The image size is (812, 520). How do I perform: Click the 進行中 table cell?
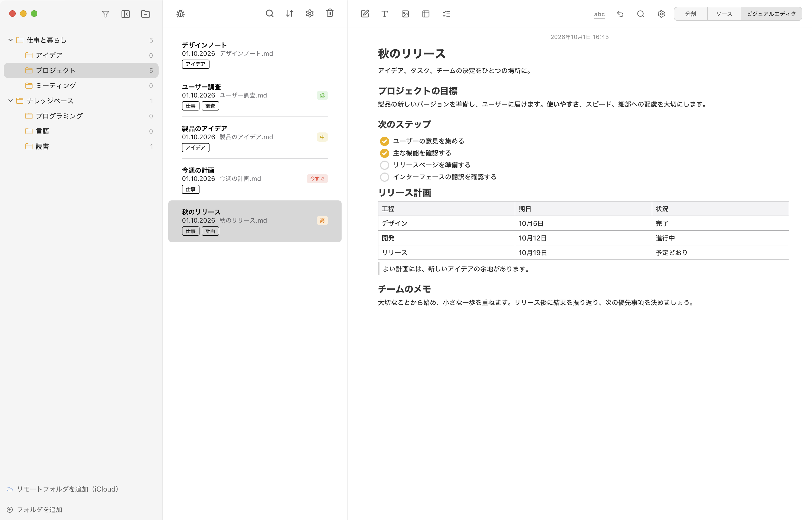tap(720, 238)
